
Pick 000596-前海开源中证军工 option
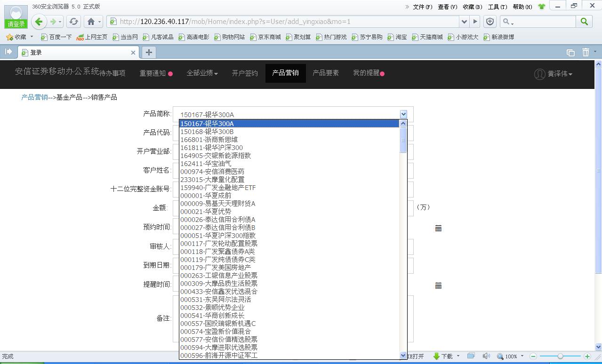(289, 356)
